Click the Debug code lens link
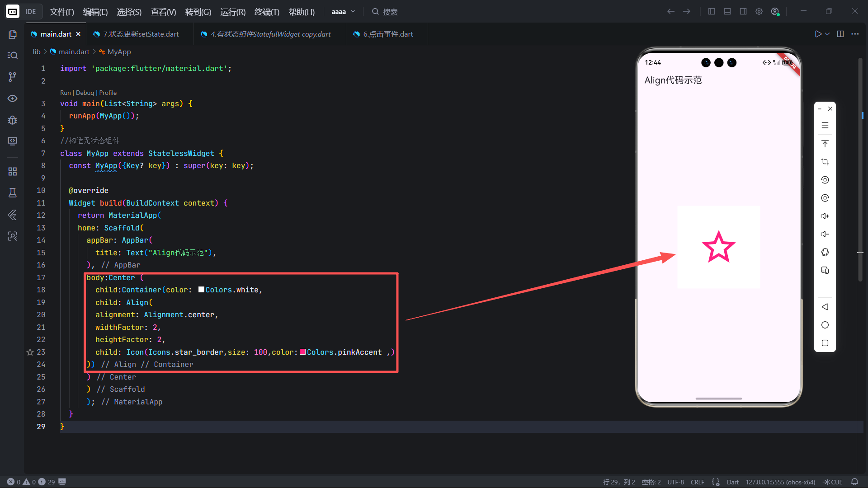The image size is (868, 488). tap(85, 93)
